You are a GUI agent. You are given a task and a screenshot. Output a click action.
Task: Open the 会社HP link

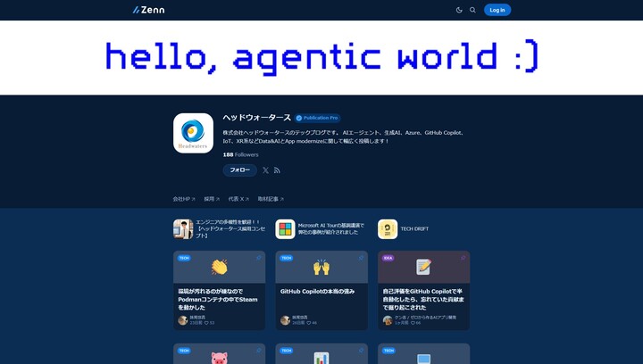point(184,199)
